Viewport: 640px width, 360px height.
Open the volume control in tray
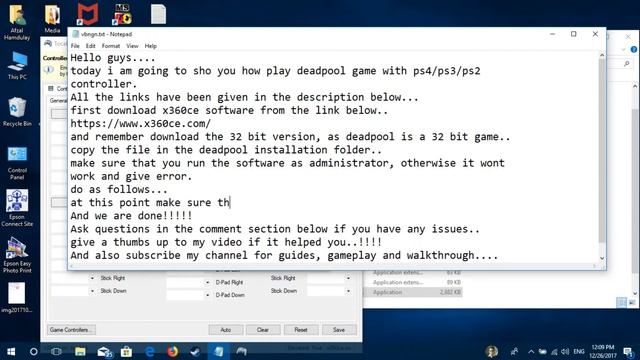(x=565, y=351)
